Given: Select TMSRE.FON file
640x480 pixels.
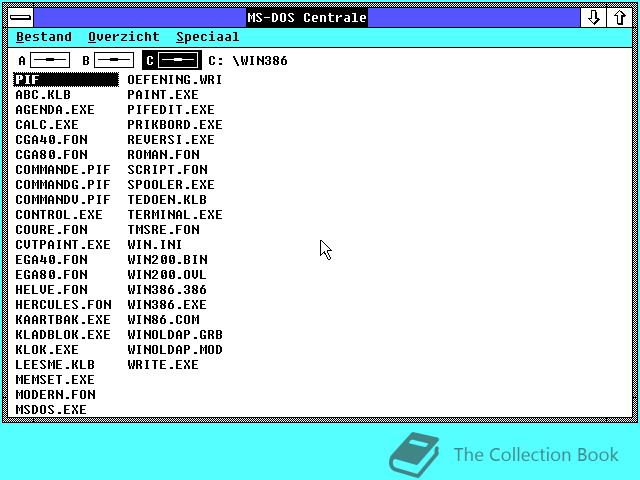Looking at the screenshot, I should click(x=163, y=230).
